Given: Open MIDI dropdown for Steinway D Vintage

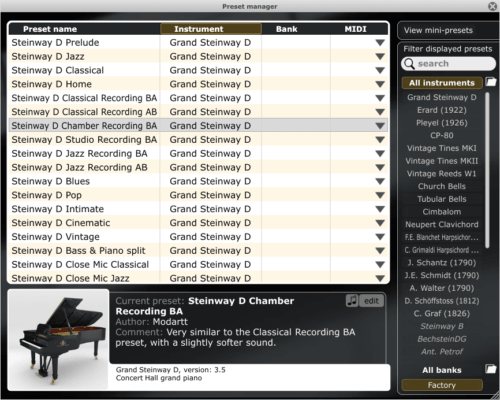Looking at the screenshot, I should click(x=380, y=237).
